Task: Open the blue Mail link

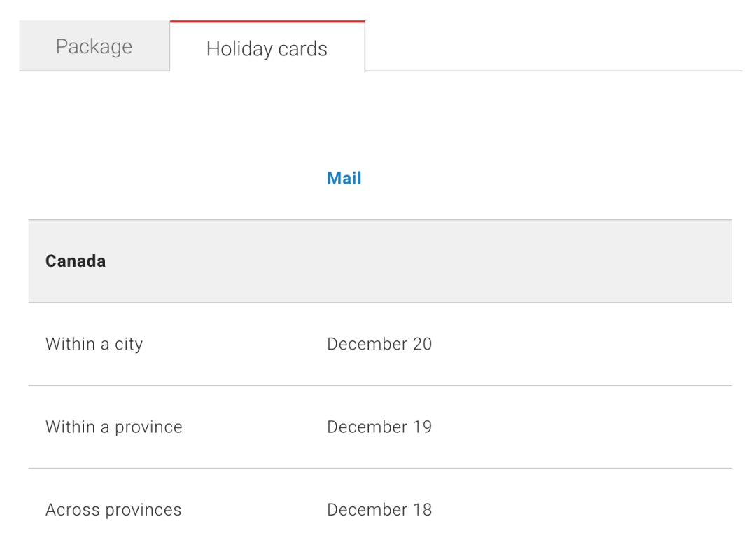Action: (x=344, y=178)
